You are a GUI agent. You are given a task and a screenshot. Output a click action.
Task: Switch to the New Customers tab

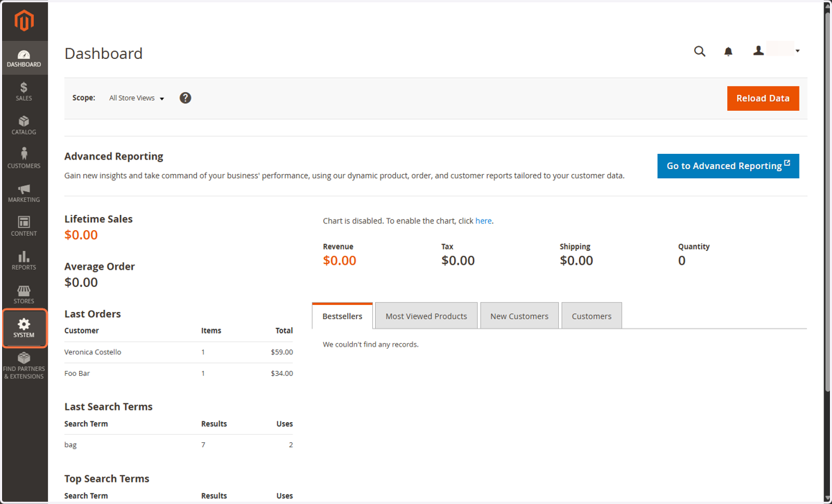519,315
